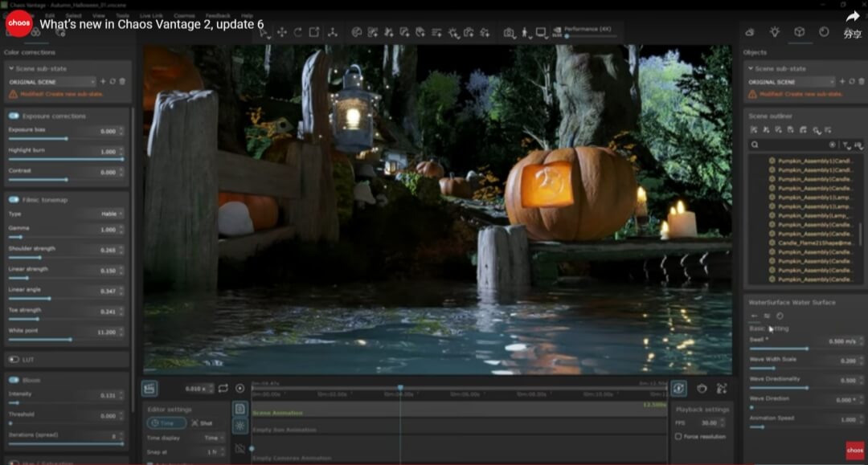This screenshot has width=868, height=465.
Task: Click the timeline record button
Action: (x=240, y=388)
